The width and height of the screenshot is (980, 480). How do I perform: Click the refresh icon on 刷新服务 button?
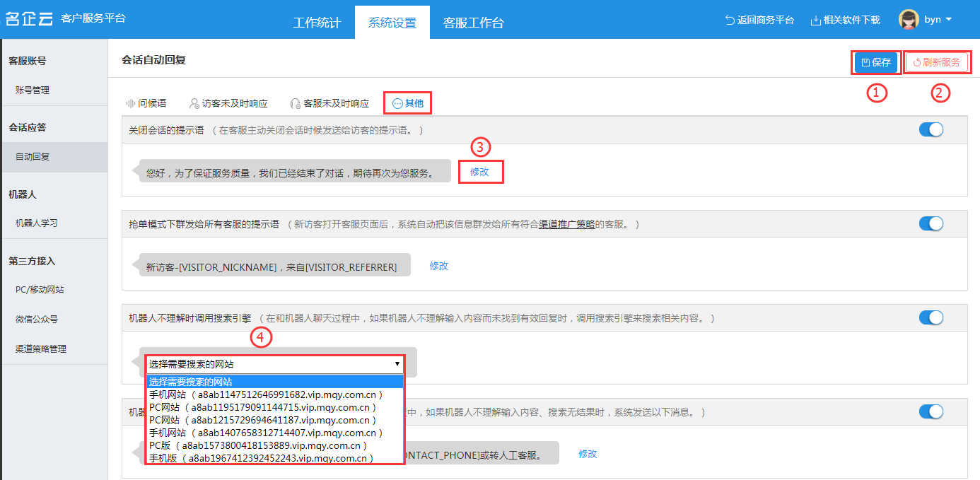pos(917,62)
